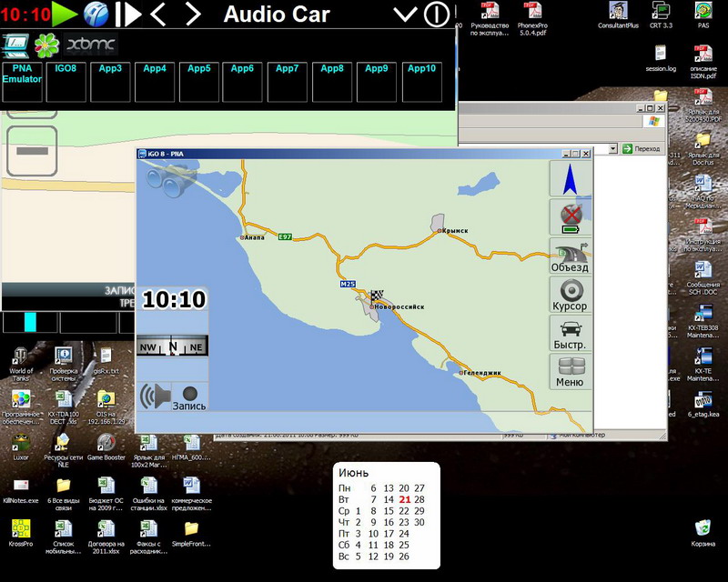Click the play/pause step button
Screen dimensions: 728x582
click(128, 14)
